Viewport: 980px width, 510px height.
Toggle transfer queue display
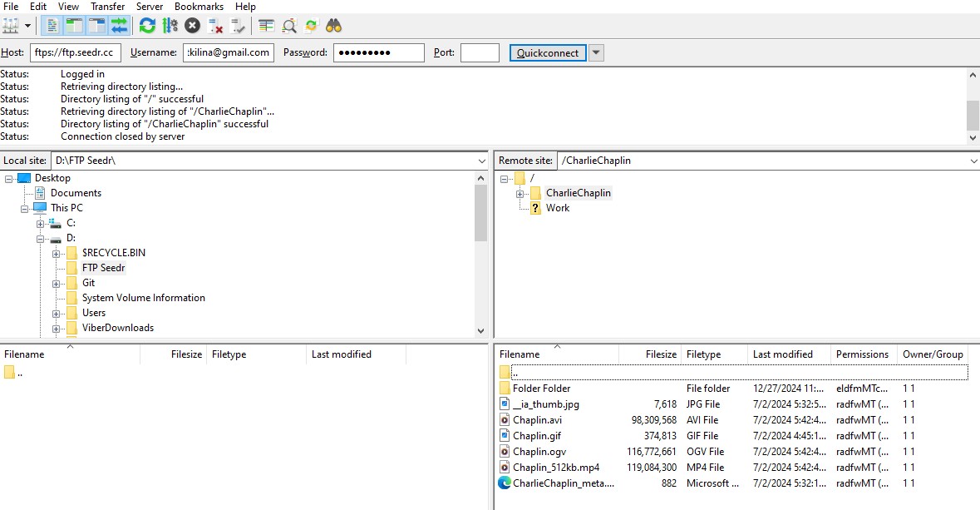(x=119, y=26)
